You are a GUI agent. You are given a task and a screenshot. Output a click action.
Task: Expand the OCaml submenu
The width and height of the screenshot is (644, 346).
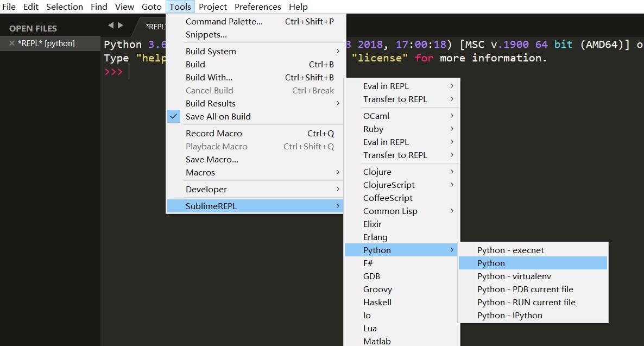[x=376, y=116]
